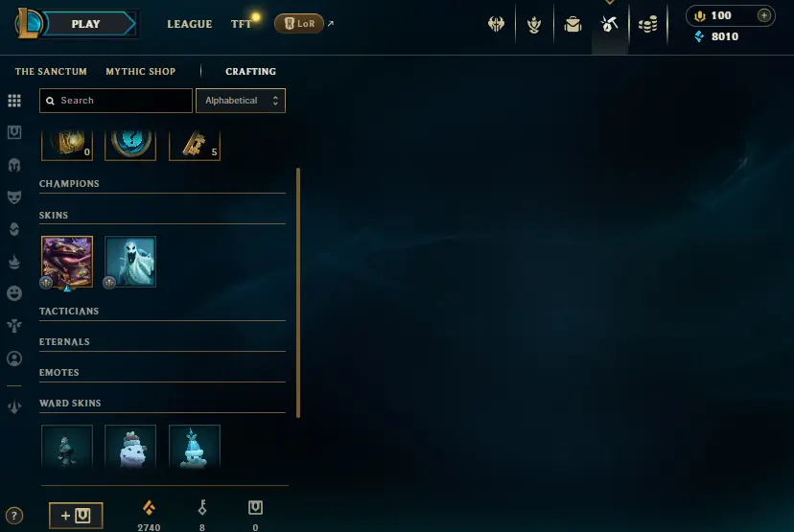The width and height of the screenshot is (794, 532).
Task: Select the ghost skin shard thumbnail
Action: 130,262
